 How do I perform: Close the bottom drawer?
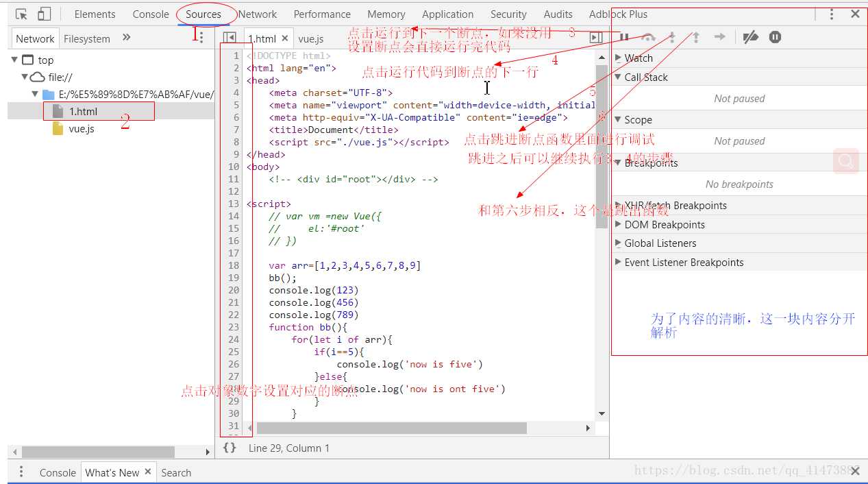coord(855,472)
